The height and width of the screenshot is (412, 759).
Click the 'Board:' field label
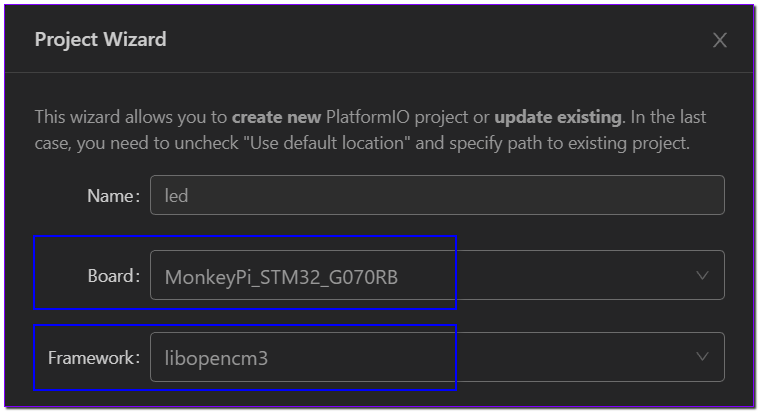[x=114, y=276]
